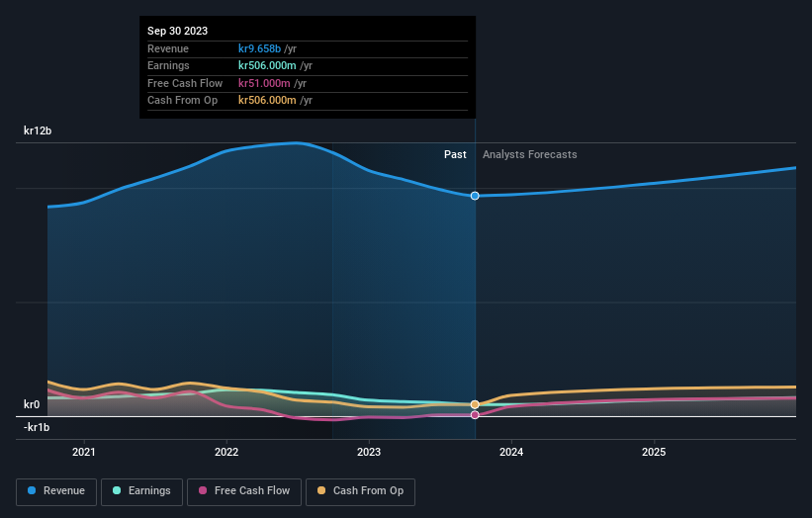Click the Revenue row label in the tooltip
Image resolution: width=812 pixels, height=518 pixels.
[168, 48]
